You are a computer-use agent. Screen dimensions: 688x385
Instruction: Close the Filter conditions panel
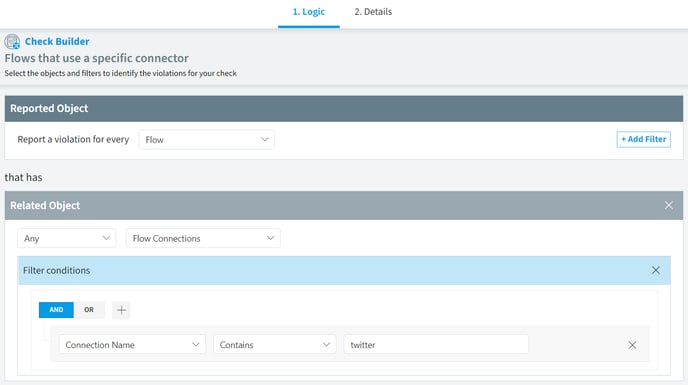point(656,270)
